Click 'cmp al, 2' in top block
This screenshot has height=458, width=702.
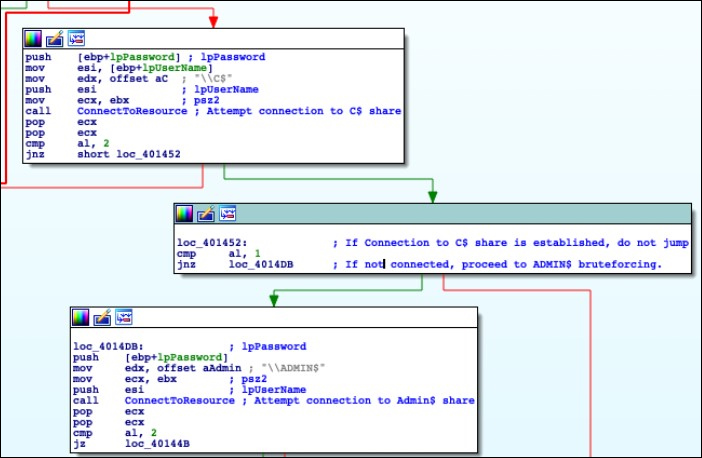(x=68, y=144)
